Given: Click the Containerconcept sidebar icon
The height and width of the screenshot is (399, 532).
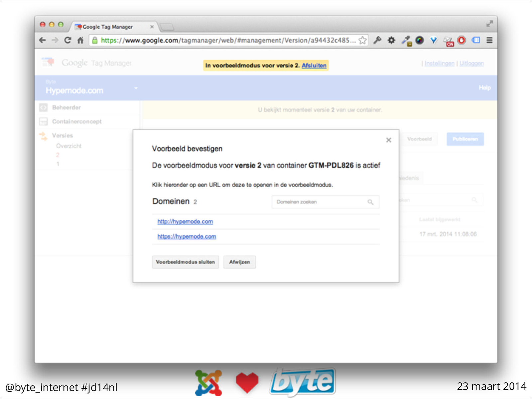Looking at the screenshot, I should point(43,121).
